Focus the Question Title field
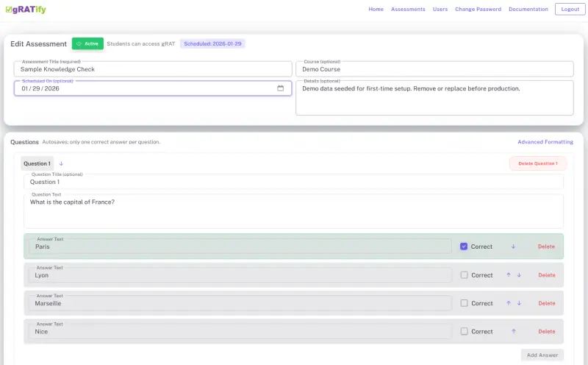Image resolution: width=588 pixels, height=365 pixels. pyautogui.click(x=293, y=182)
